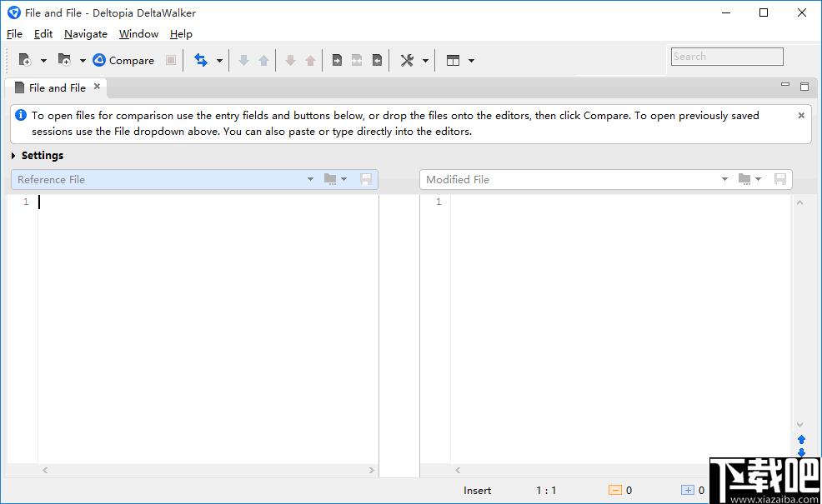Open Reference File browse options arrow

(344, 179)
